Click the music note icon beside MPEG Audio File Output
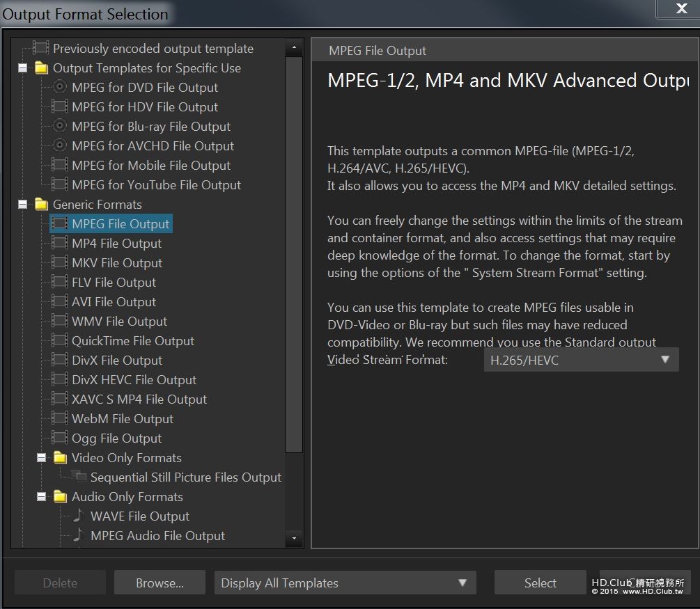 [x=79, y=535]
